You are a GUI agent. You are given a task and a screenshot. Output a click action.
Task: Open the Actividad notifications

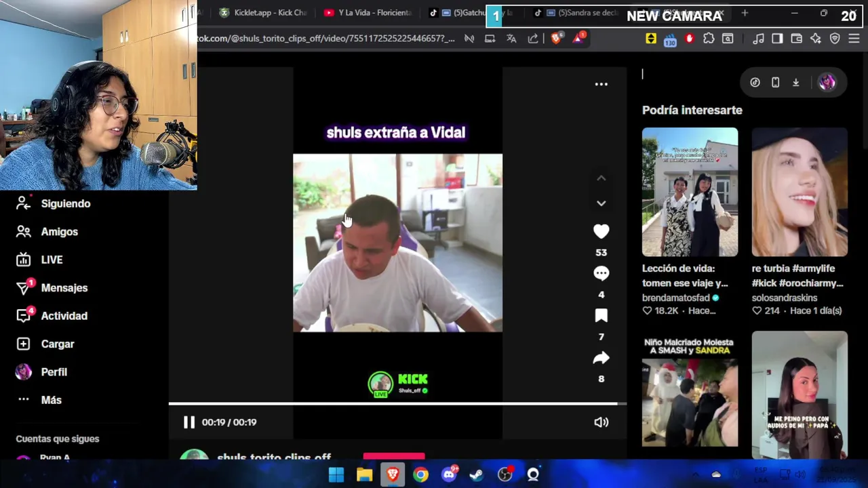52,316
